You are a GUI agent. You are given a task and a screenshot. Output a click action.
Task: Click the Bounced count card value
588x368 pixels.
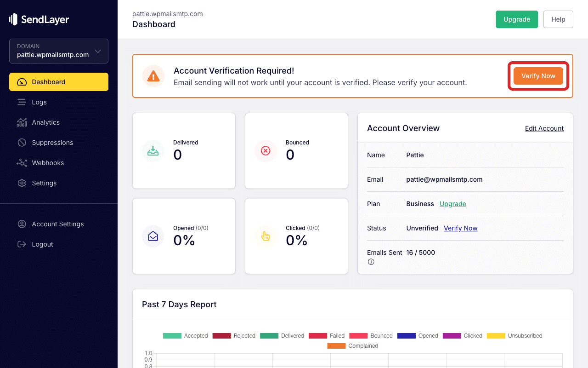(290, 155)
